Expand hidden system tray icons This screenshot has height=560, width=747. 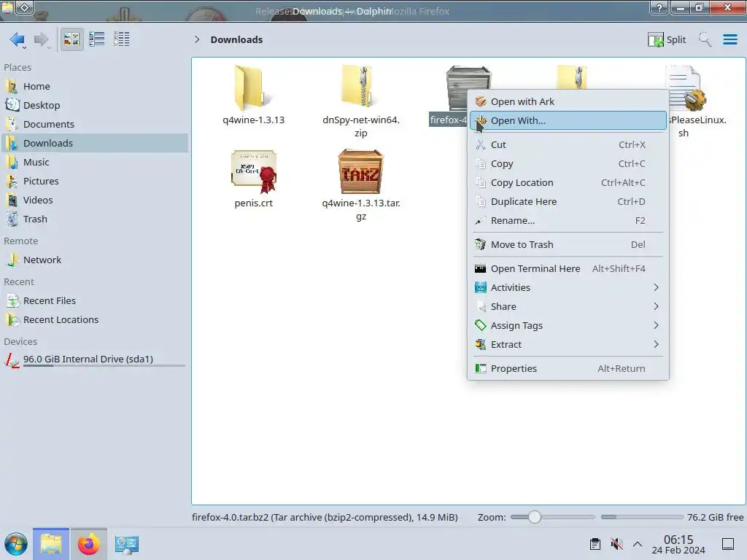coord(638,544)
